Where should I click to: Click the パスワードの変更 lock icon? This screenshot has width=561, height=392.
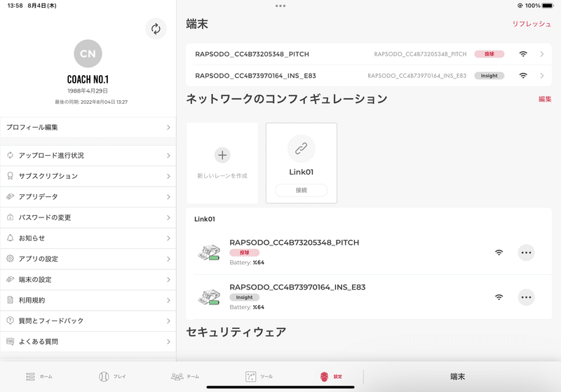click(10, 217)
